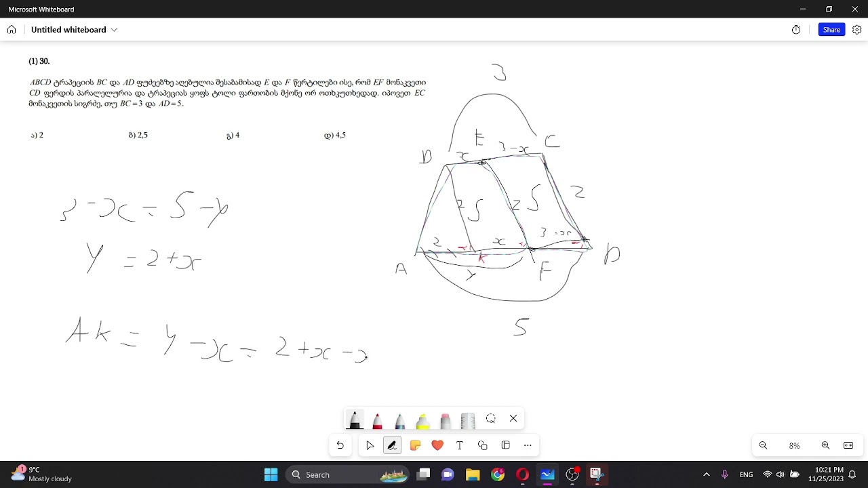Image resolution: width=868 pixels, height=488 pixels.
Task: Choose the yellow highlighter tool
Action: click(422, 420)
